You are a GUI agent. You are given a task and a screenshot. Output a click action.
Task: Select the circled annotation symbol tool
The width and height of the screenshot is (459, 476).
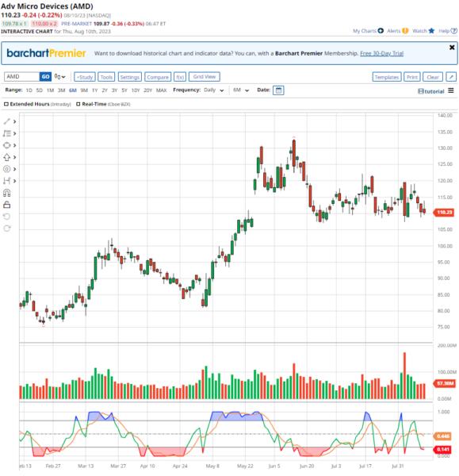6,169
